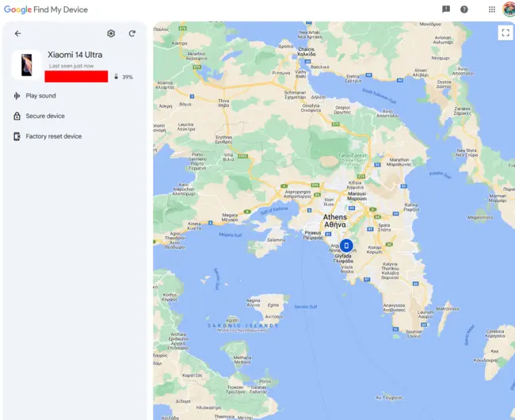
Task: Click the Factory reset device phone icon
Action: click(17, 136)
